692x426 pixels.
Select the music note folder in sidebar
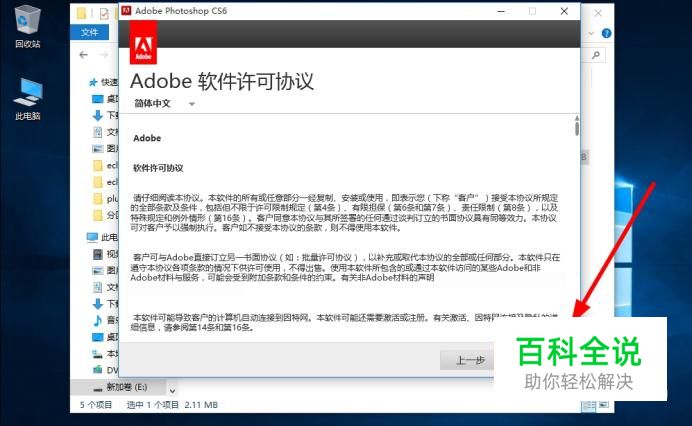click(98, 320)
